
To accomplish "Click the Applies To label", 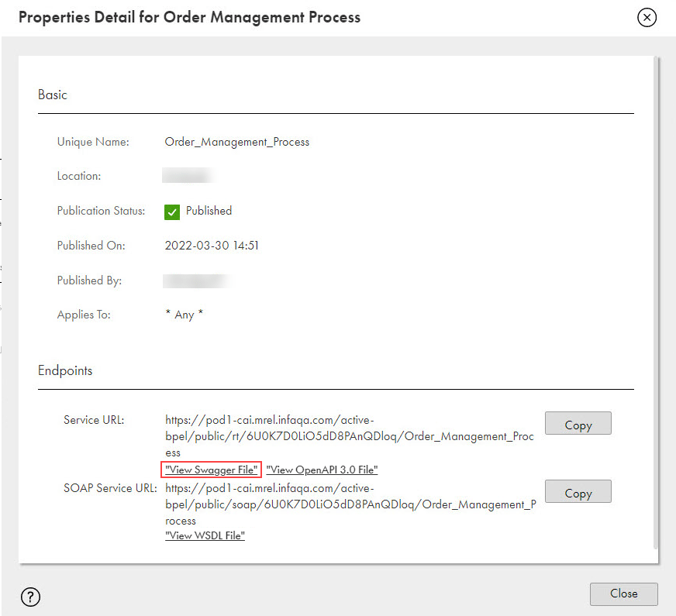I will point(84,315).
